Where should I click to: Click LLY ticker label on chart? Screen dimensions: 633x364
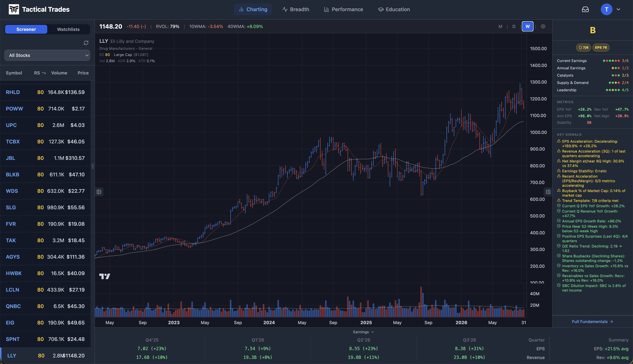click(104, 41)
